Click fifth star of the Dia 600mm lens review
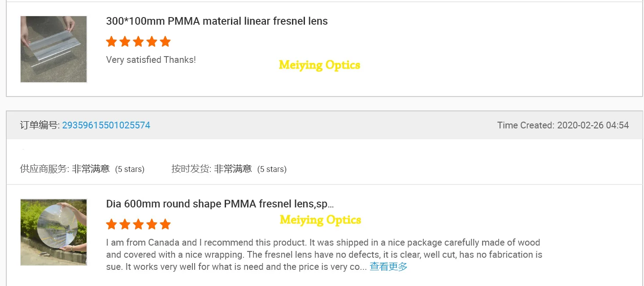The height and width of the screenshot is (286, 644). click(x=165, y=224)
